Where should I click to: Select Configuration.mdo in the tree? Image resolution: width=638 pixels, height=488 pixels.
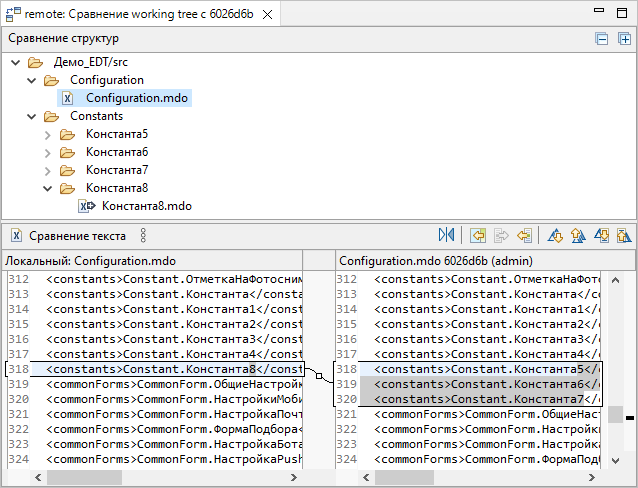pos(136,98)
